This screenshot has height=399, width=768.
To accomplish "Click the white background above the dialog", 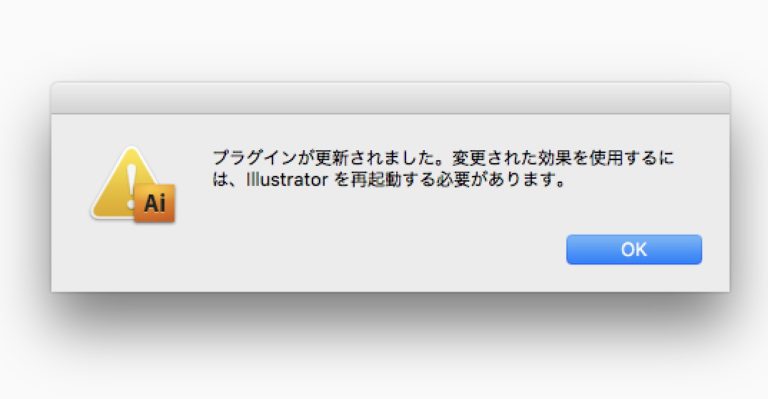I will coord(384,39).
